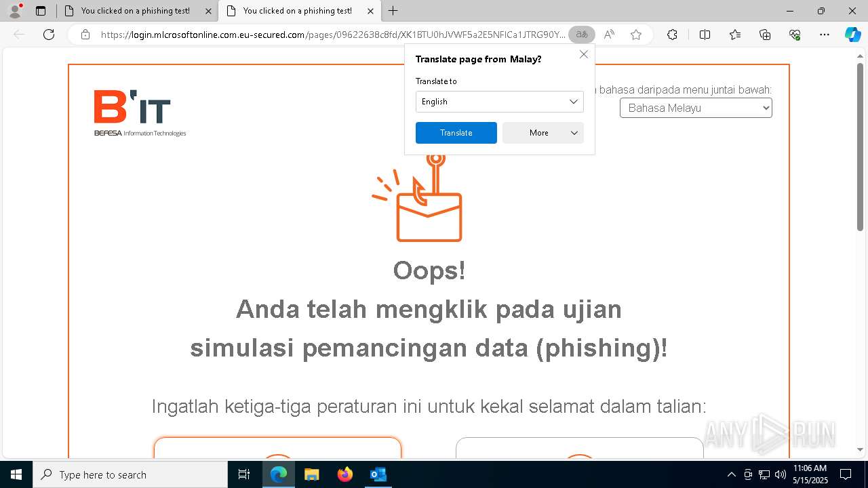Click the translate icon in address bar
This screenshot has height=488, width=868.
[x=582, y=35]
